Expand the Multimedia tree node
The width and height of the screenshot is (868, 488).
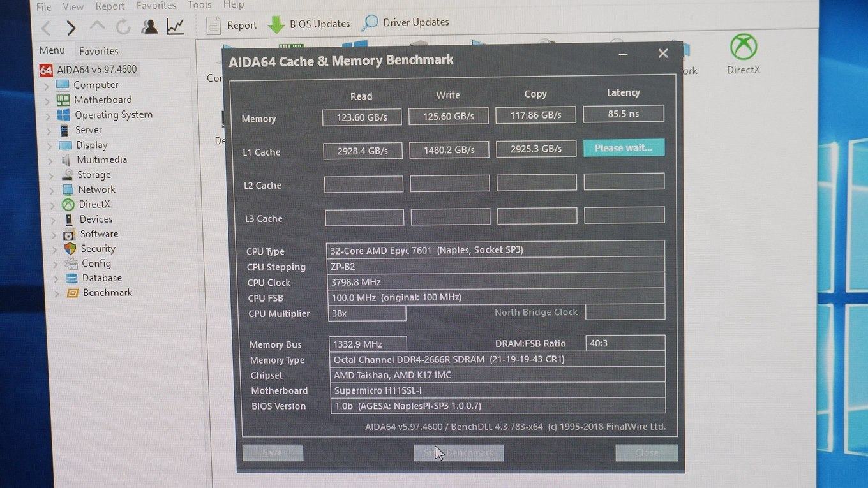click(50, 161)
